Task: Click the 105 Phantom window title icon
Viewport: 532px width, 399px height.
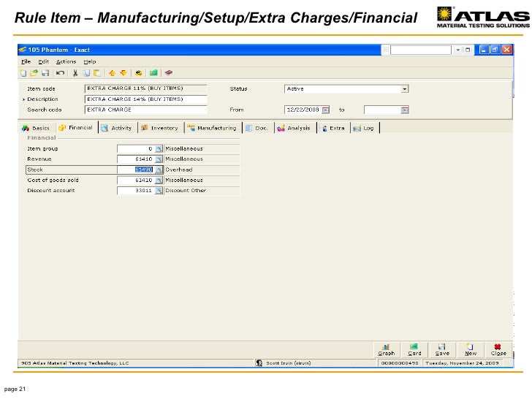Action: pyautogui.click(x=23, y=50)
